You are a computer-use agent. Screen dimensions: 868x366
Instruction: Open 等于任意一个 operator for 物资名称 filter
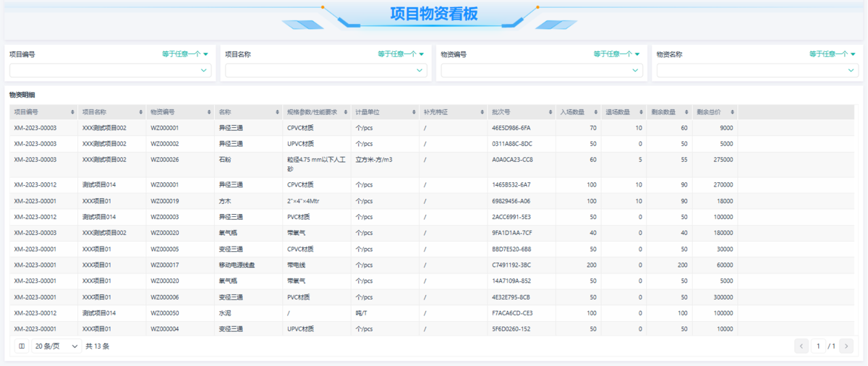click(x=833, y=54)
